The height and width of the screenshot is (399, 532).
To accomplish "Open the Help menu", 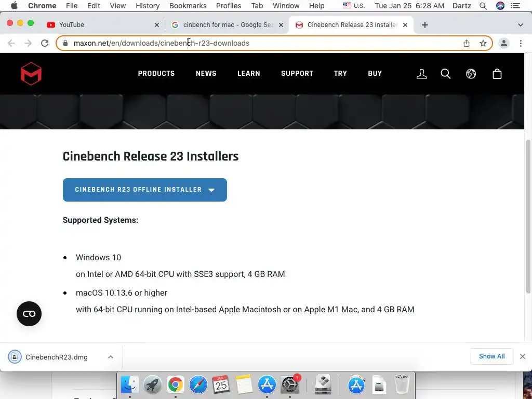I will point(316,6).
